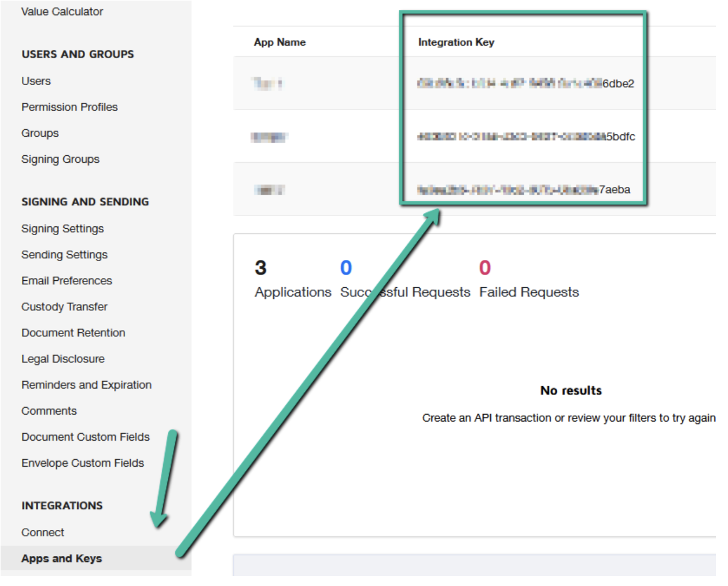Screen dimensions: 728x586
Task: Open Sending Settings
Action: [x=64, y=255]
